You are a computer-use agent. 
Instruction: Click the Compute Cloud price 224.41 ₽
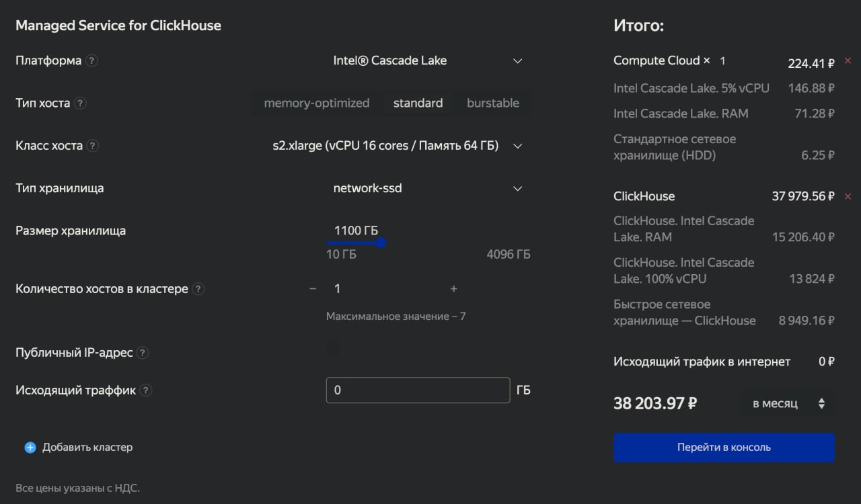click(811, 64)
